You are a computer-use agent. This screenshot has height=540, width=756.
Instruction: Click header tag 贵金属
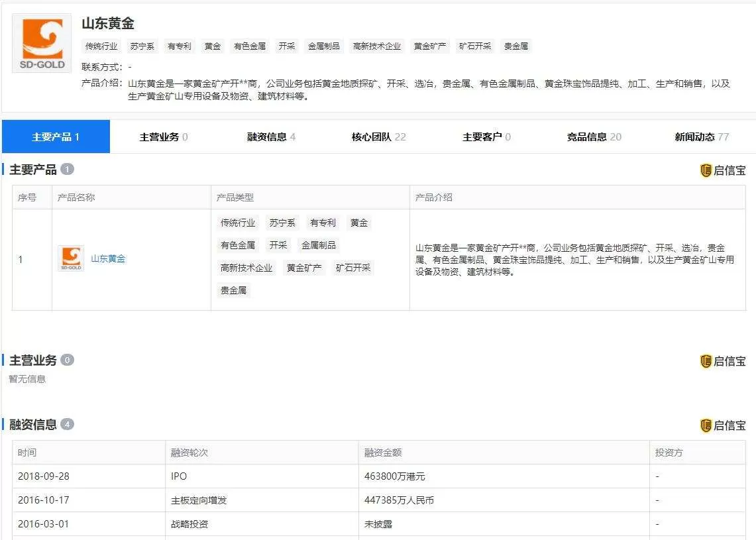(x=516, y=46)
